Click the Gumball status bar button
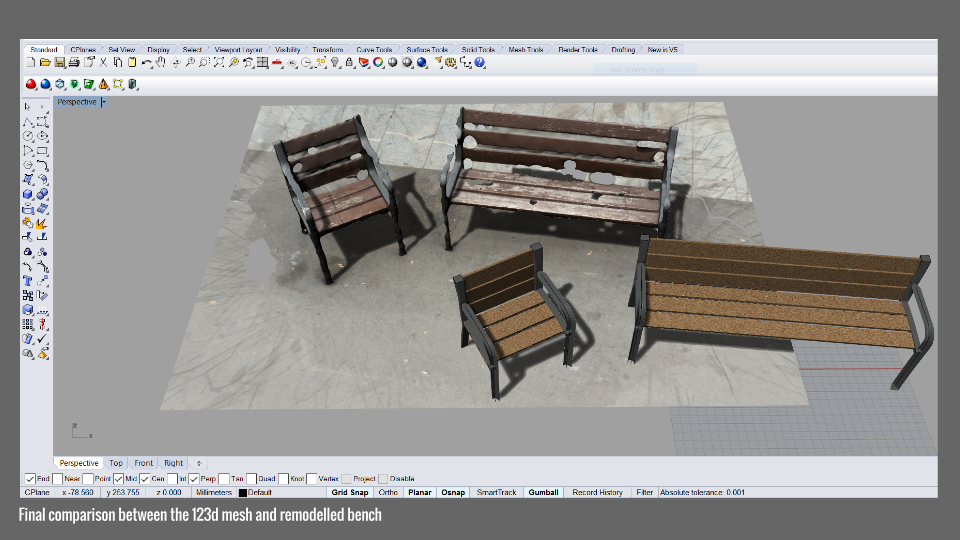This screenshot has width=960, height=540. click(x=543, y=492)
